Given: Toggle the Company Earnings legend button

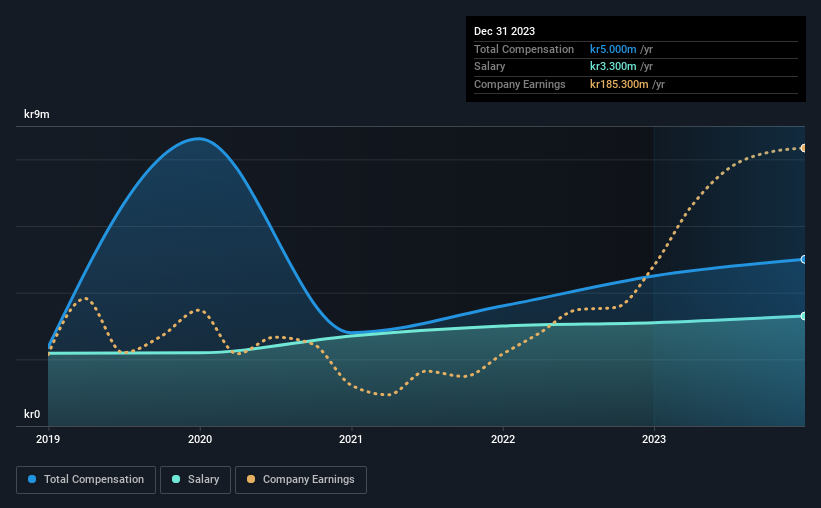Looking at the screenshot, I should (301, 480).
